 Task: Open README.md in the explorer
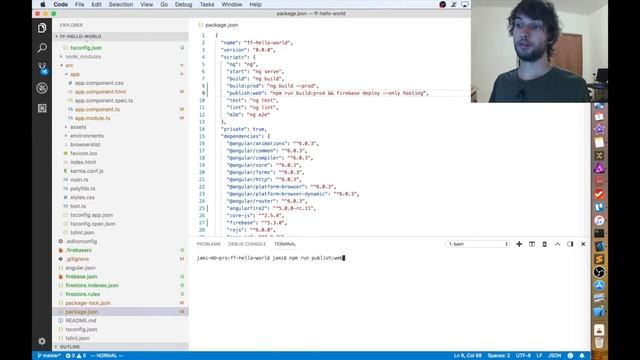pyautogui.click(x=80, y=321)
